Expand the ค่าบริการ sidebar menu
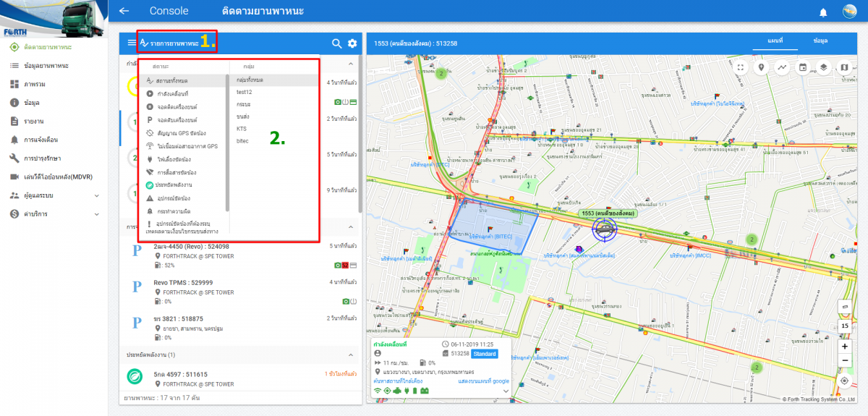This screenshot has width=868, height=416. point(96,213)
